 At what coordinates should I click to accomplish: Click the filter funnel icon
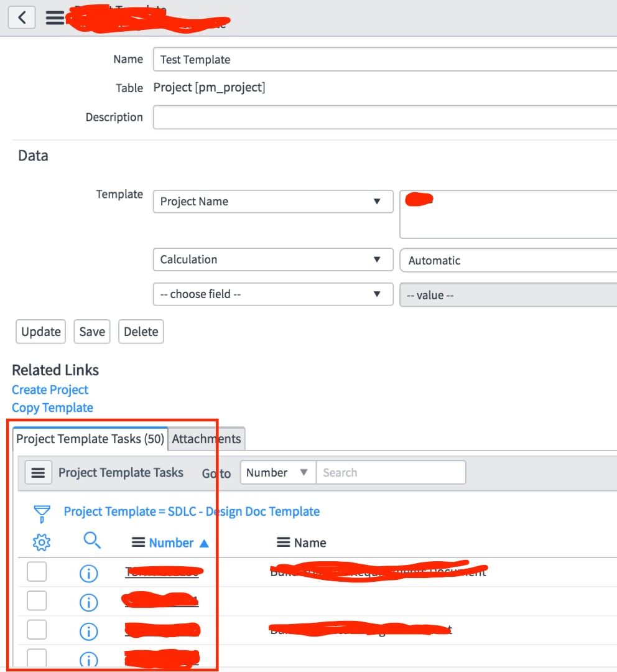(41, 511)
